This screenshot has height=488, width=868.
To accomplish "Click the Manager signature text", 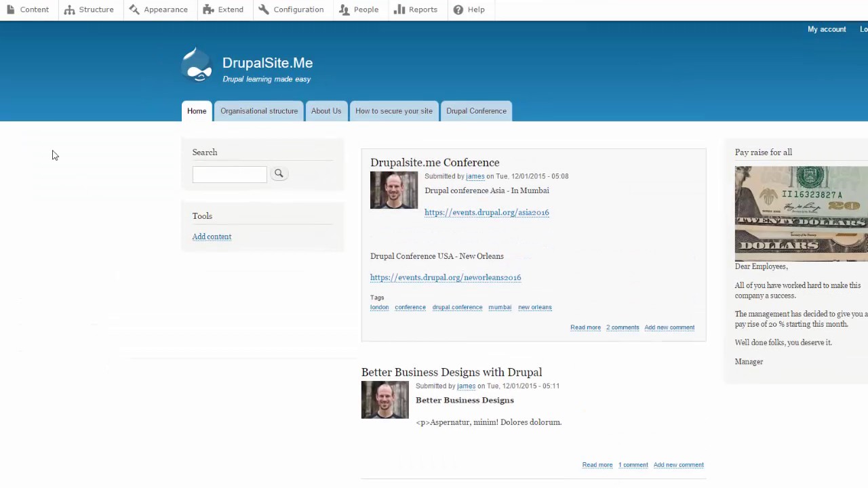I will pos(749,362).
